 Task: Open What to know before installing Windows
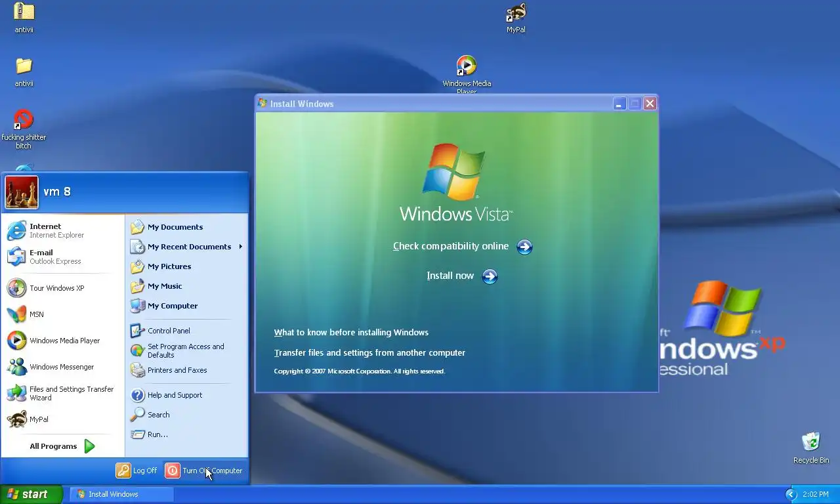pyautogui.click(x=351, y=333)
